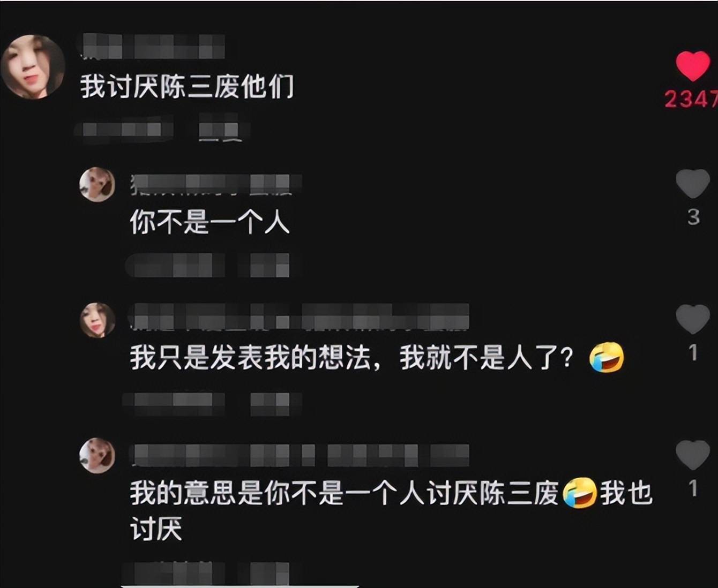Open avatar beside 你不是一个人 reply
This screenshot has width=718, height=588.
98,184
